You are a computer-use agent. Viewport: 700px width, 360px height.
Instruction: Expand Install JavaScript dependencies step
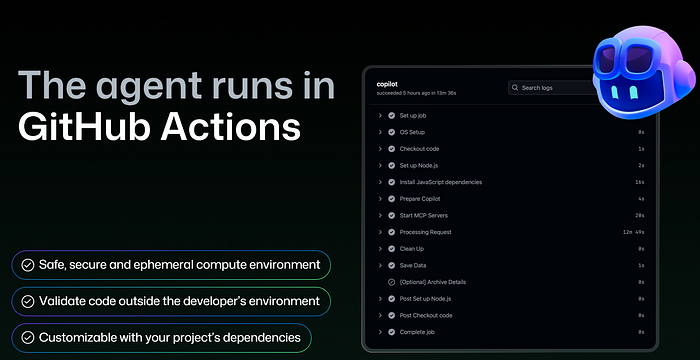(x=380, y=182)
